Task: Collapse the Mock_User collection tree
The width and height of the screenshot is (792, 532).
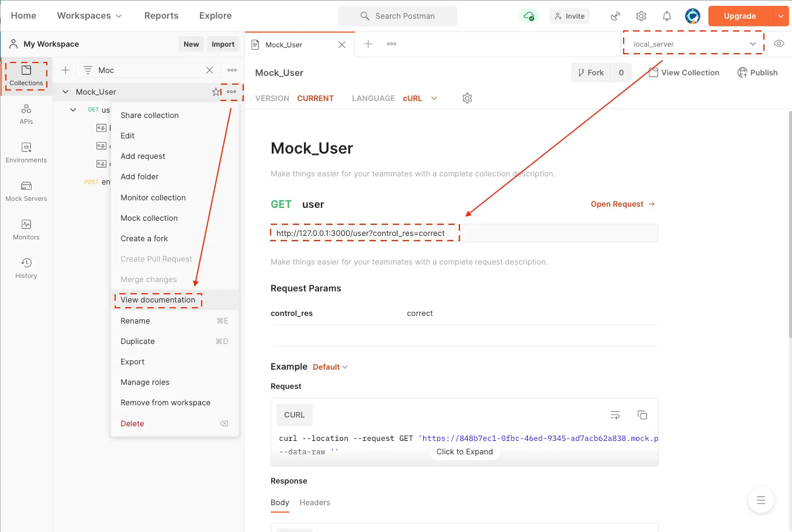Action: pyautogui.click(x=65, y=92)
